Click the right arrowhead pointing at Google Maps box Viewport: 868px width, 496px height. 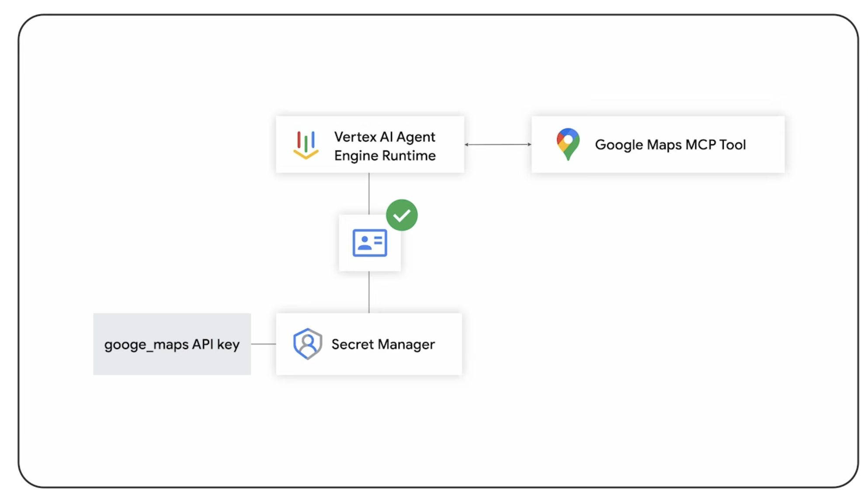coord(529,144)
